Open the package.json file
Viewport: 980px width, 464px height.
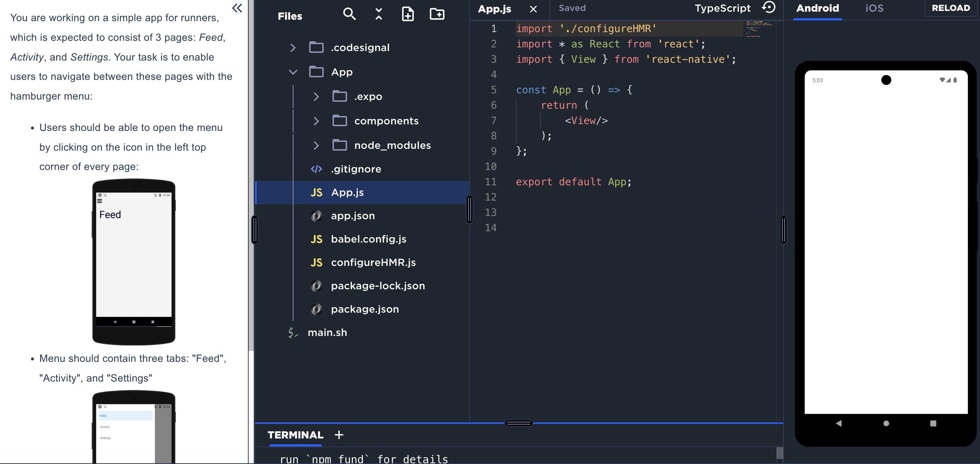[x=365, y=309]
